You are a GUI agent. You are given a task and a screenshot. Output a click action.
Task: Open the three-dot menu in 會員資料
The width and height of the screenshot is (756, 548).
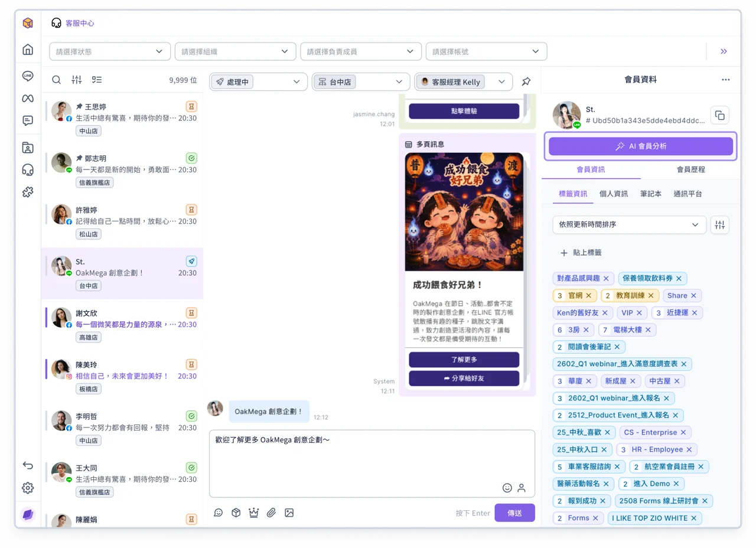pos(726,80)
